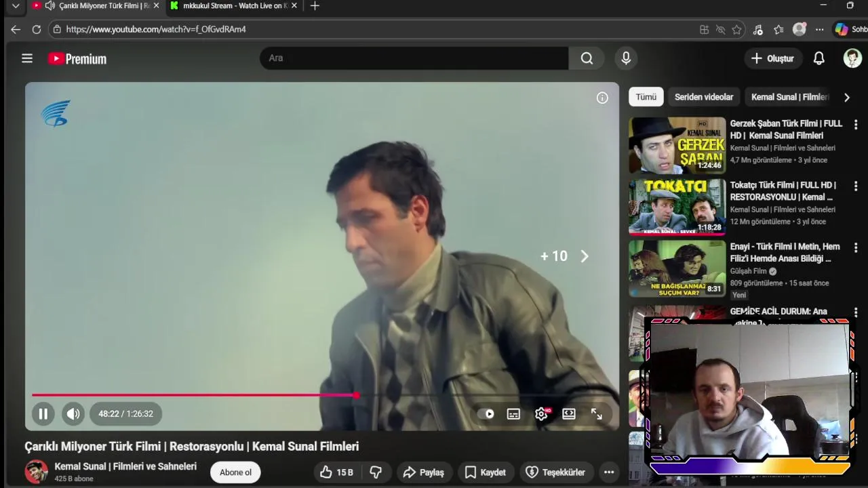Send thanks with Teşekkürler button
Viewport: 868px width, 488px height.
click(x=555, y=472)
